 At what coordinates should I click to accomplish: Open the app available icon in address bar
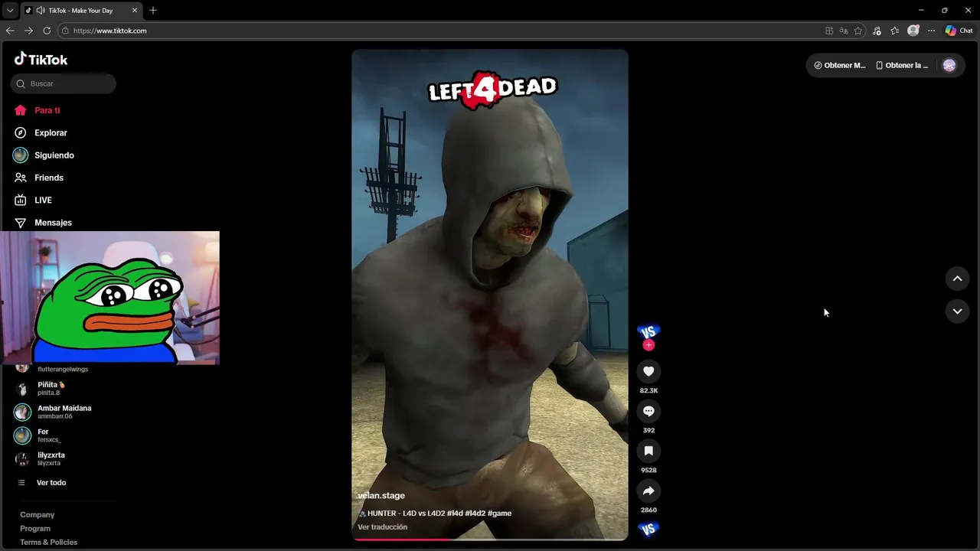tap(829, 31)
